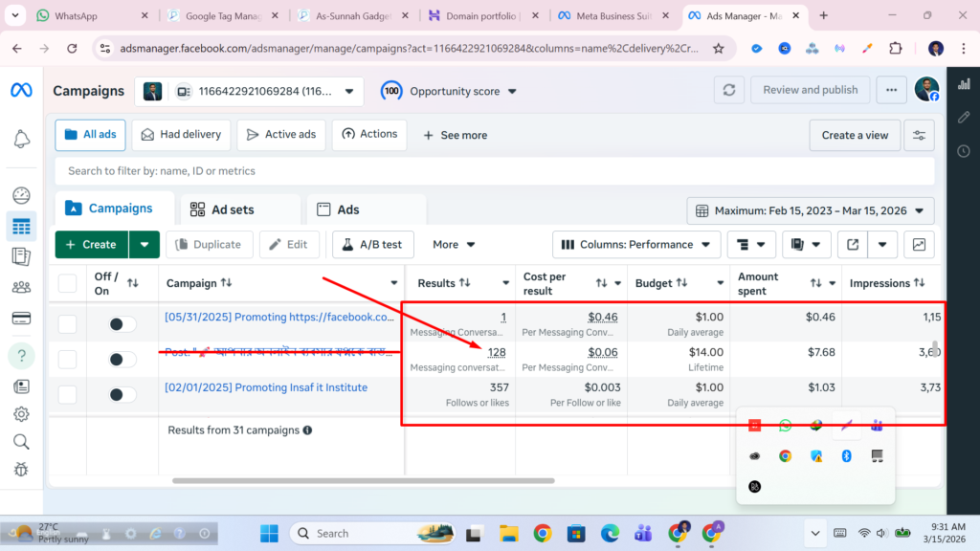Click the search filter input field

pos(494,171)
